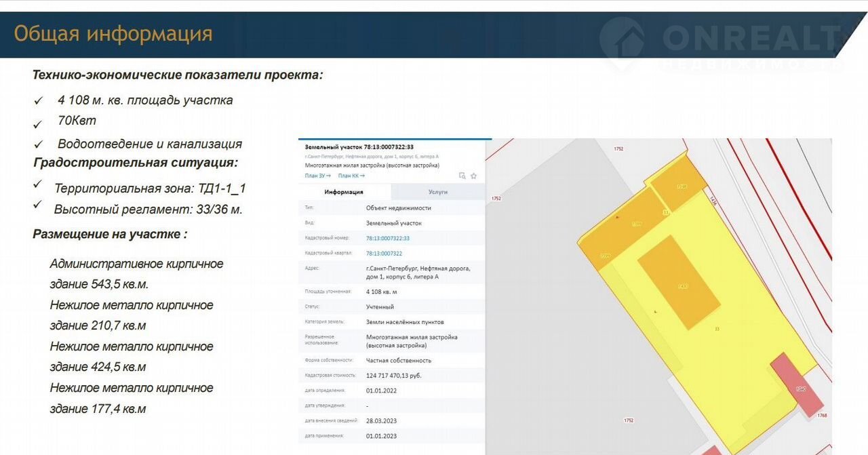
Task: Click checkmark beside Водоотведение и канализация
Action: 39,145
